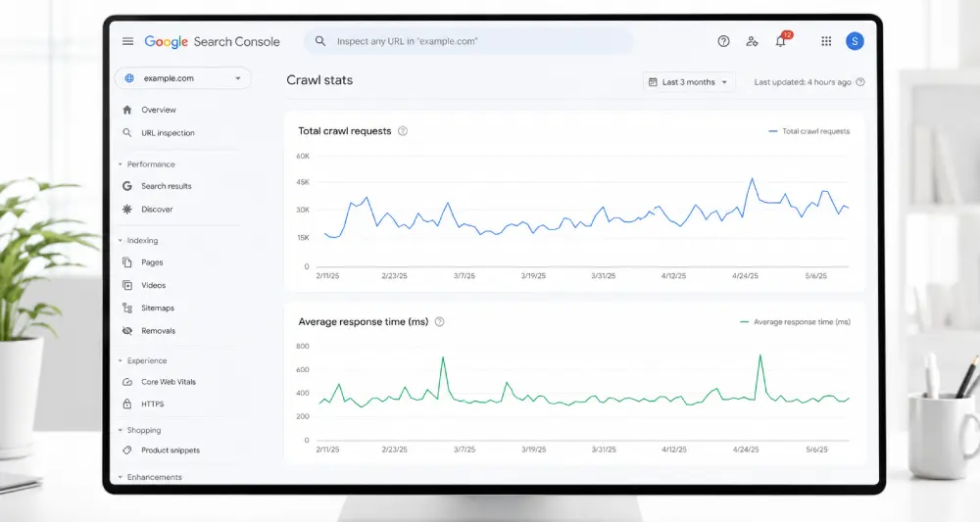Open the example.com property dropdown
980x522 pixels.
click(183, 78)
